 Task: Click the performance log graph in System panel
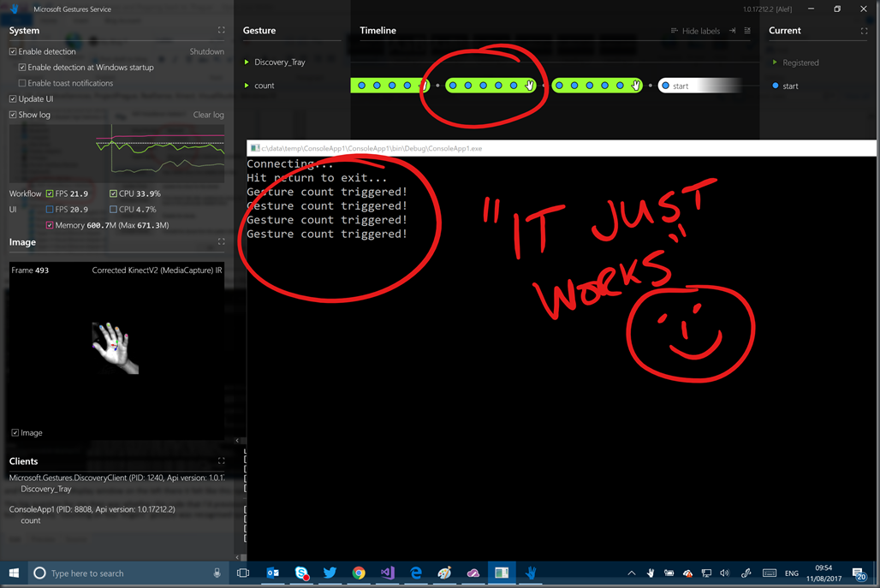pyautogui.click(x=116, y=154)
